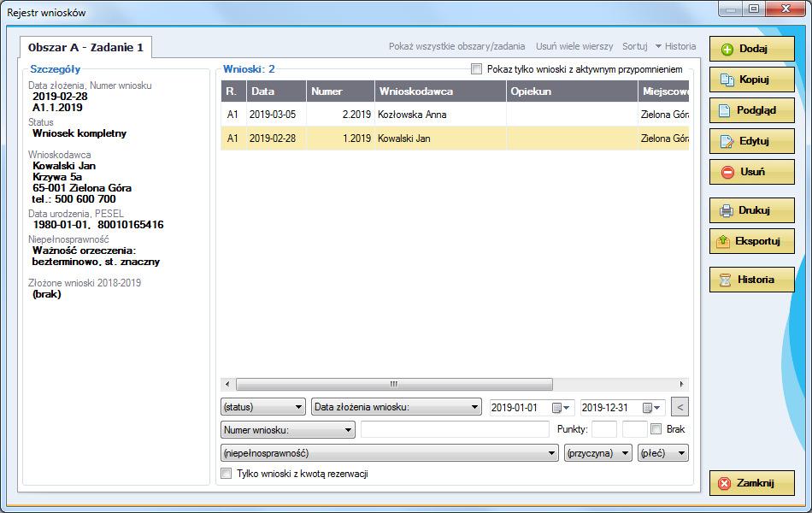
Task: Open the (status) filter dropdown
Action: [x=263, y=407]
